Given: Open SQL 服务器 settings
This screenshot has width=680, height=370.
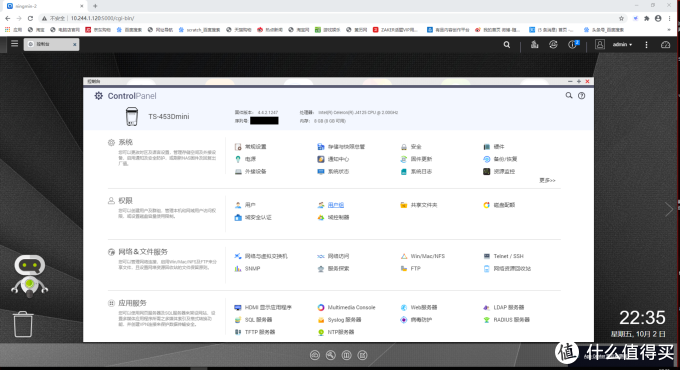Looking at the screenshot, I should [x=253, y=320].
